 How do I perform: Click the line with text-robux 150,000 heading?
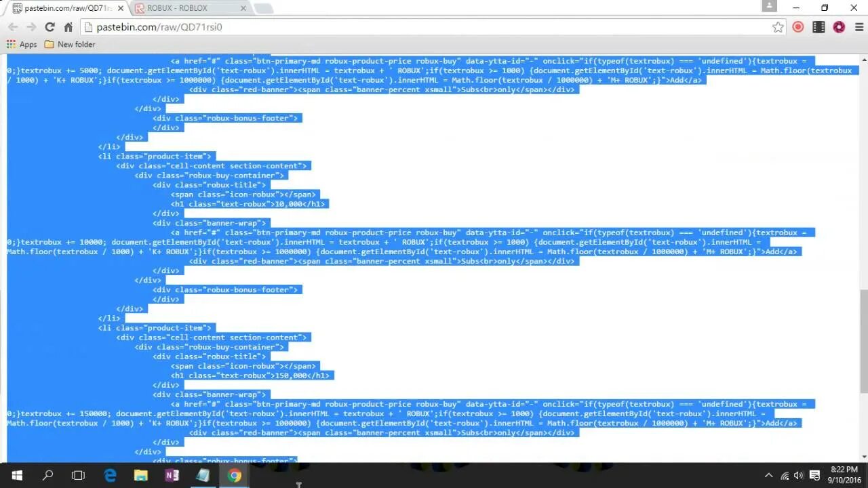(x=251, y=375)
